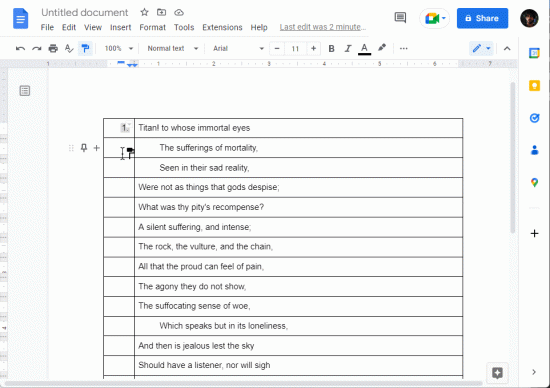The image size is (550, 388).
Task: Check cloud save status icon
Action: [179, 12]
